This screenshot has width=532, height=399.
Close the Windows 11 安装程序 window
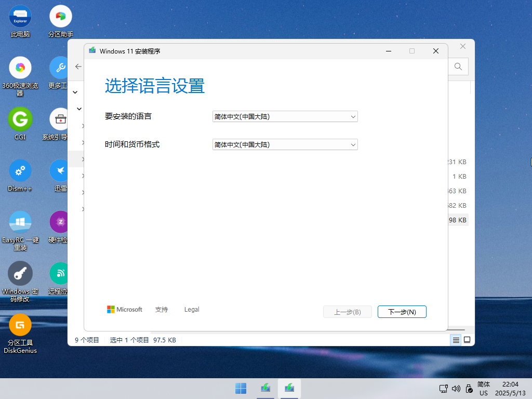tap(436, 51)
